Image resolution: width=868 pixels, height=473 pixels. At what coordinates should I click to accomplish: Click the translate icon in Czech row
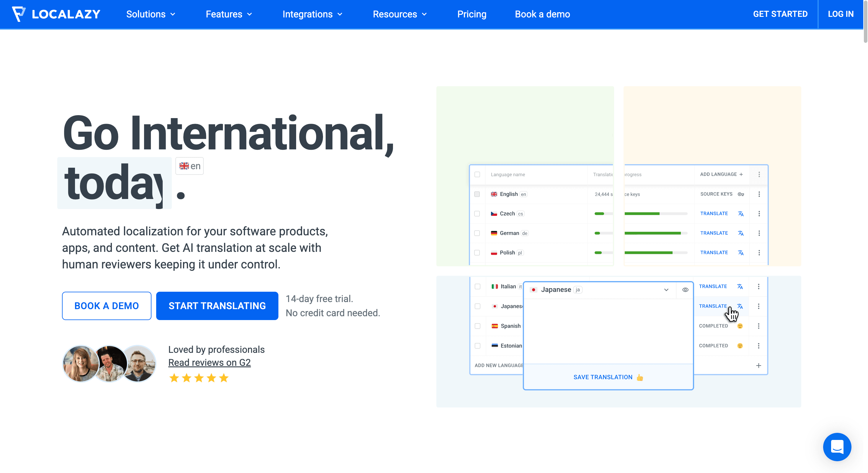click(x=741, y=213)
